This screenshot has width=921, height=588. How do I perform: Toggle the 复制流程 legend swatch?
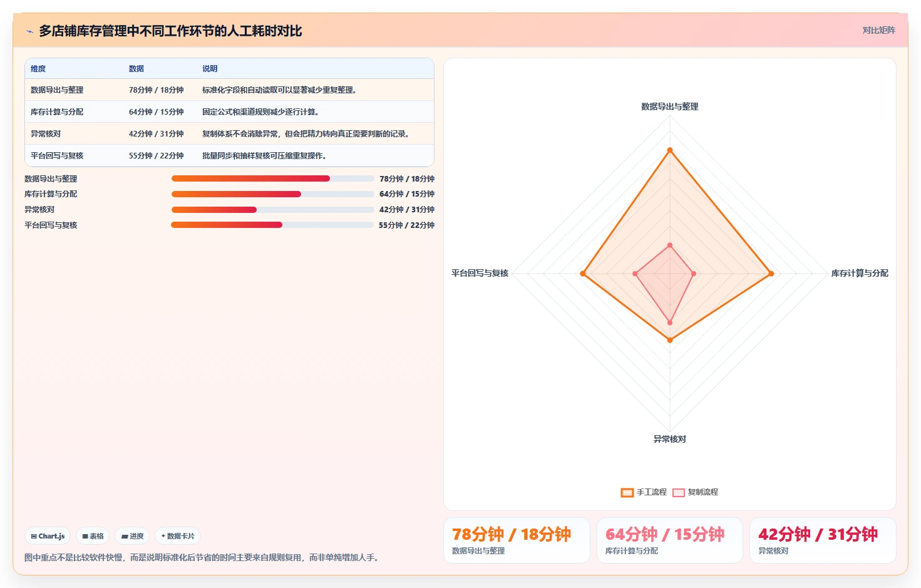(679, 493)
